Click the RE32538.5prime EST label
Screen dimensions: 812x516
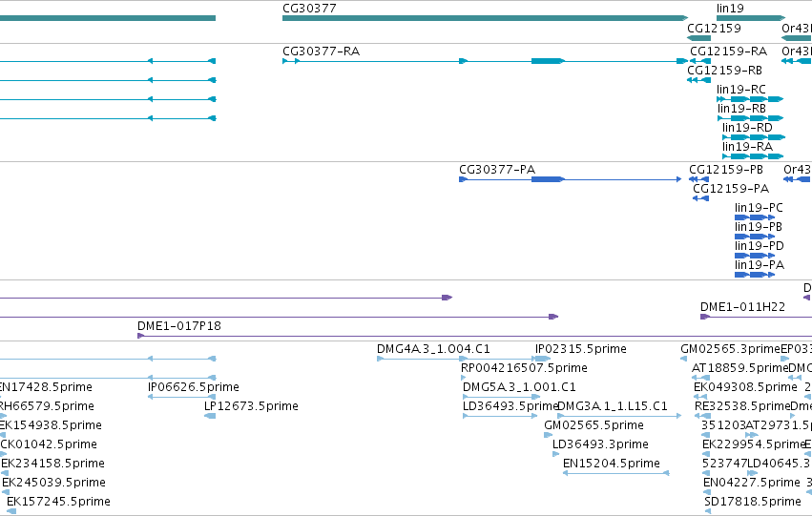click(x=742, y=406)
